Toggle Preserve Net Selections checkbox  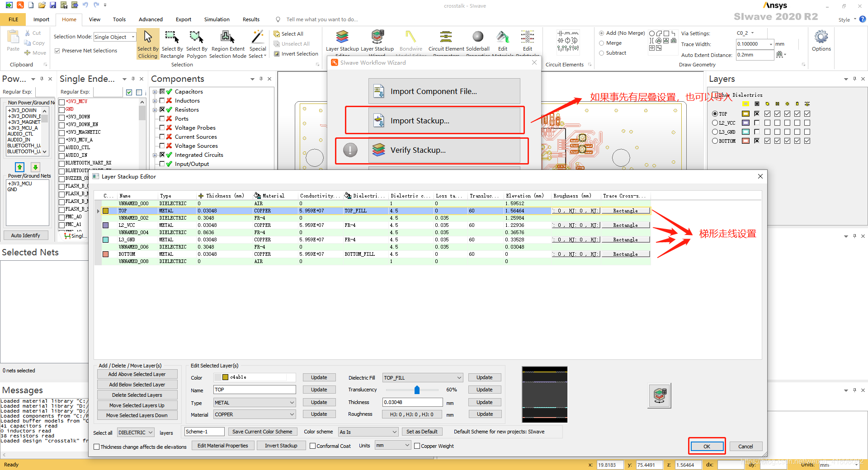pyautogui.click(x=57, y=51)
